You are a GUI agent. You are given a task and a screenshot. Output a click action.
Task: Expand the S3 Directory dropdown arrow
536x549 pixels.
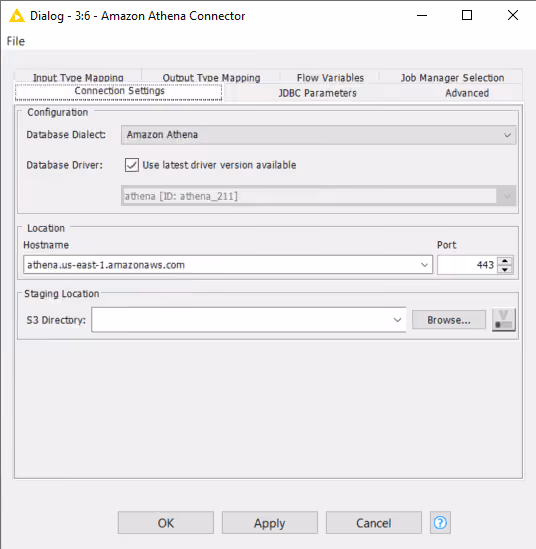397,320
